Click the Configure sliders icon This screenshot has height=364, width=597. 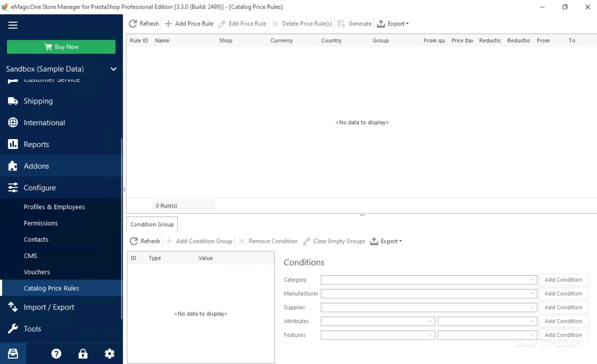tap(13, 188)
